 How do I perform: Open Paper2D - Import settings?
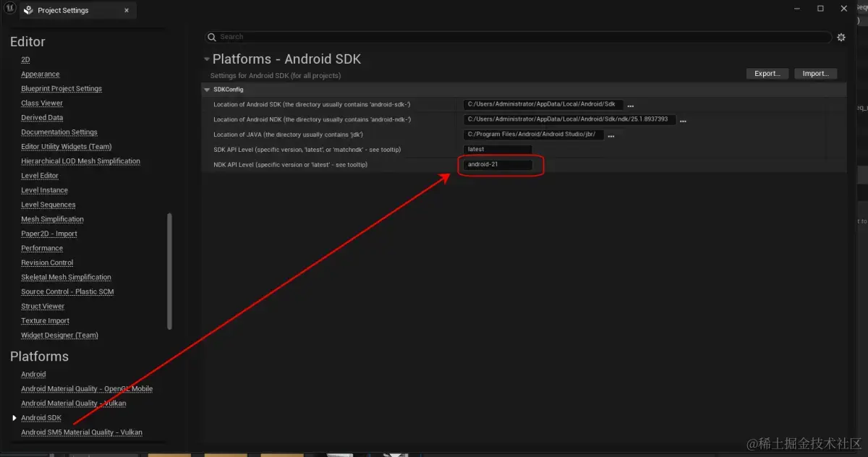(49, 234)
